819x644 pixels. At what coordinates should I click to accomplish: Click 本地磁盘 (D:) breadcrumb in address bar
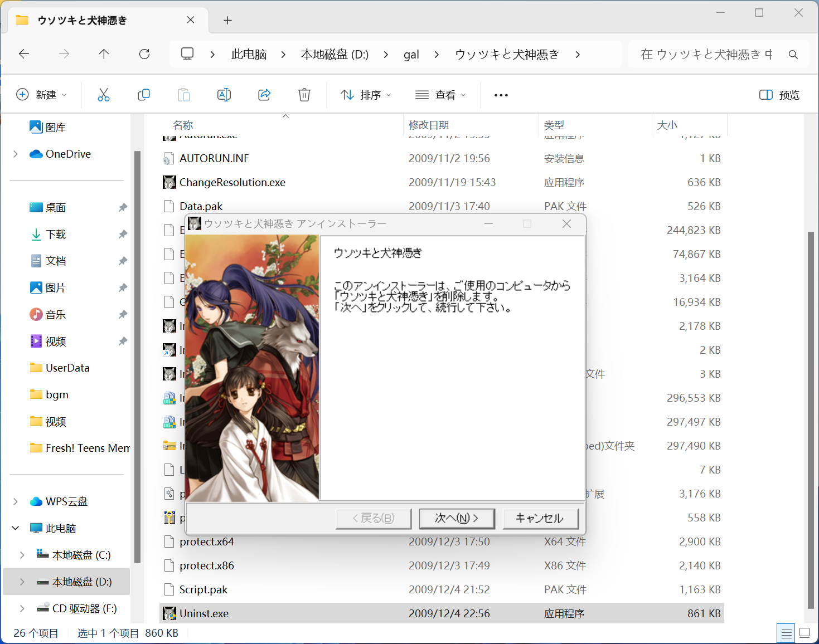[x=335, y=55]
